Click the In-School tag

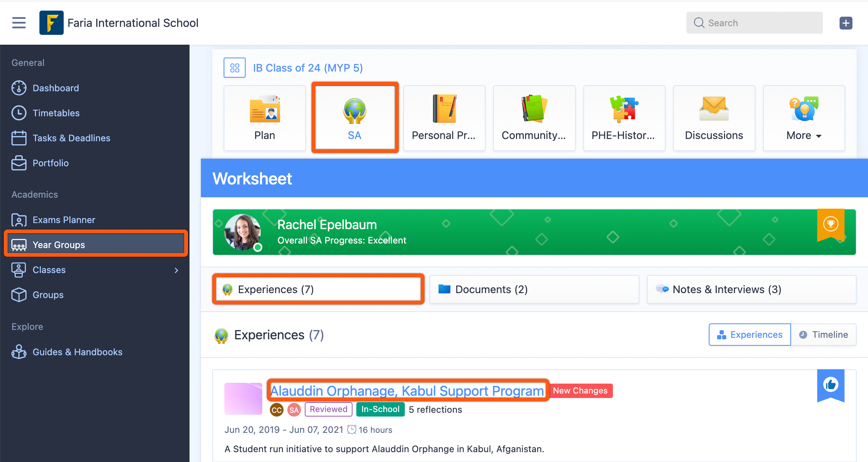(x=380, y=409)
